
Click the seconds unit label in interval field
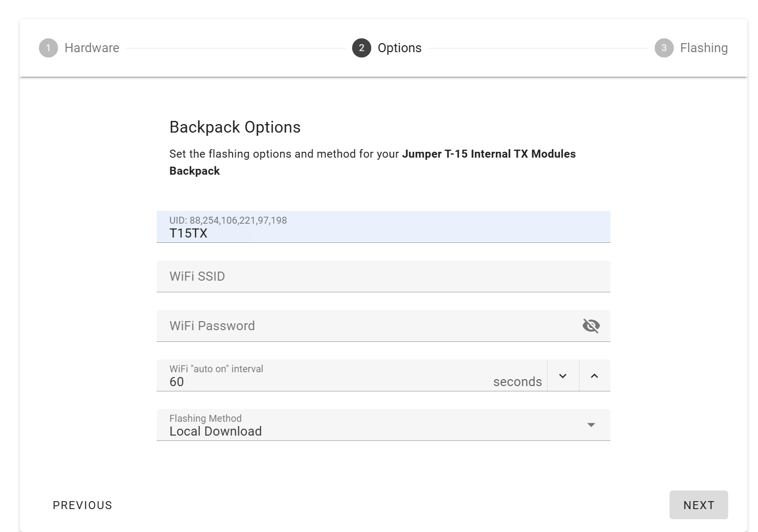(517, 382)
